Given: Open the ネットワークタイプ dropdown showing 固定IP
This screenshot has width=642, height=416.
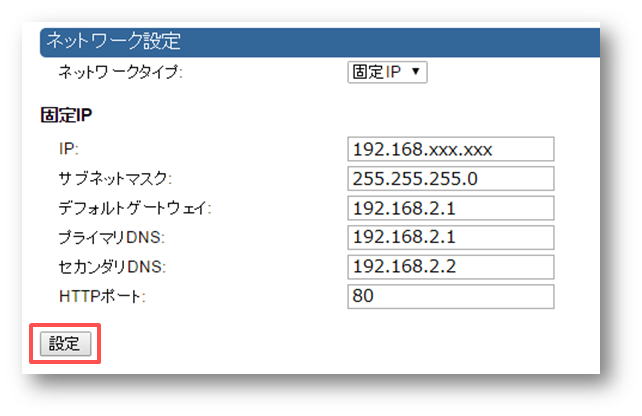Looking at the screenshot, I should pos(387,72).
